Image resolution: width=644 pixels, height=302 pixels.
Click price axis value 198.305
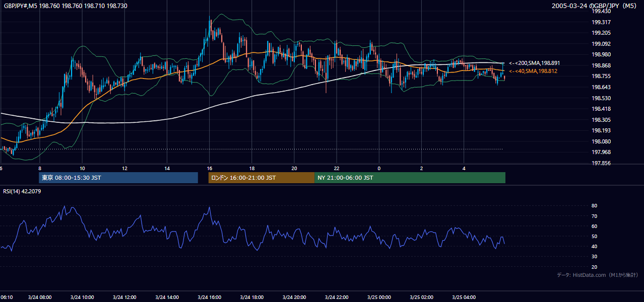pos(601,120)
